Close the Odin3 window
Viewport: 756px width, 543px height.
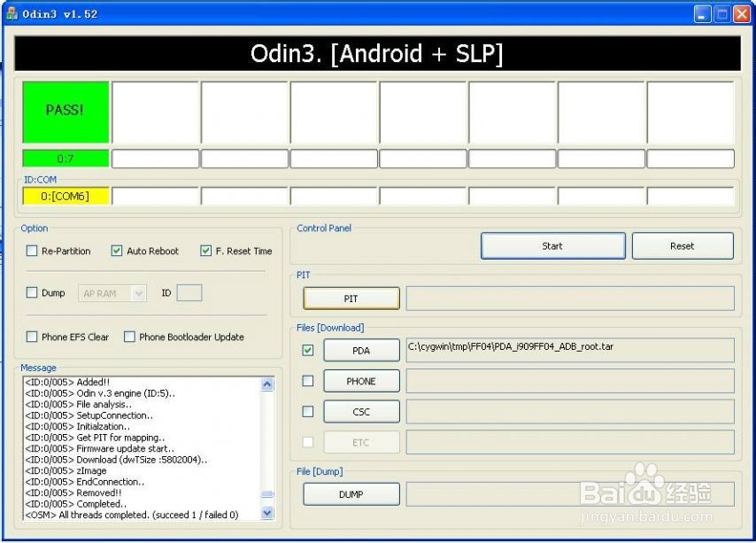coord(742,14)
